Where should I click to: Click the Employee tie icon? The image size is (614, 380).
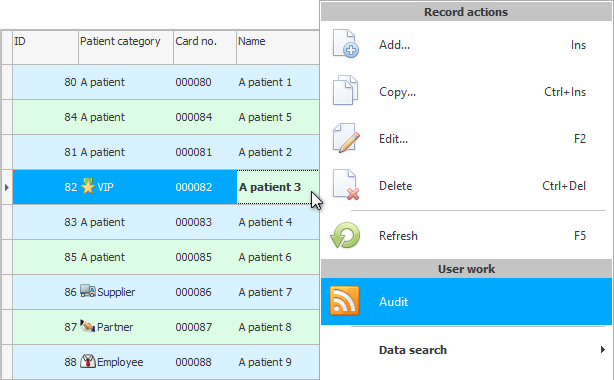88,361
